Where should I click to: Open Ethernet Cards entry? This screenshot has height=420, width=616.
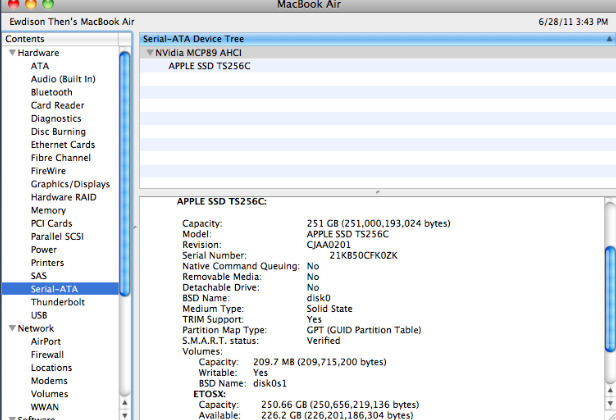coord(63,145)
